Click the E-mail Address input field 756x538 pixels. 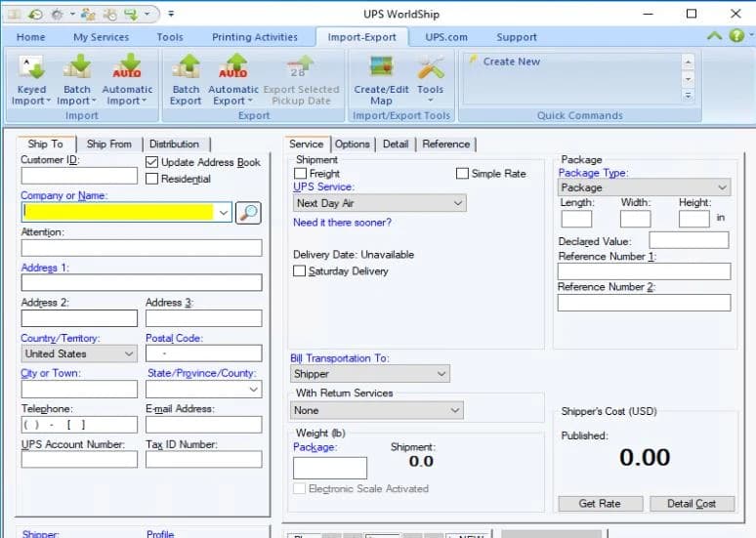[x=204, y=425]
